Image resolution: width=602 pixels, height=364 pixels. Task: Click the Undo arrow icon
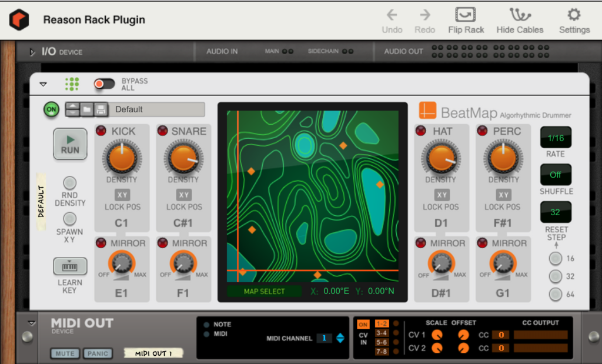point(392,15)
